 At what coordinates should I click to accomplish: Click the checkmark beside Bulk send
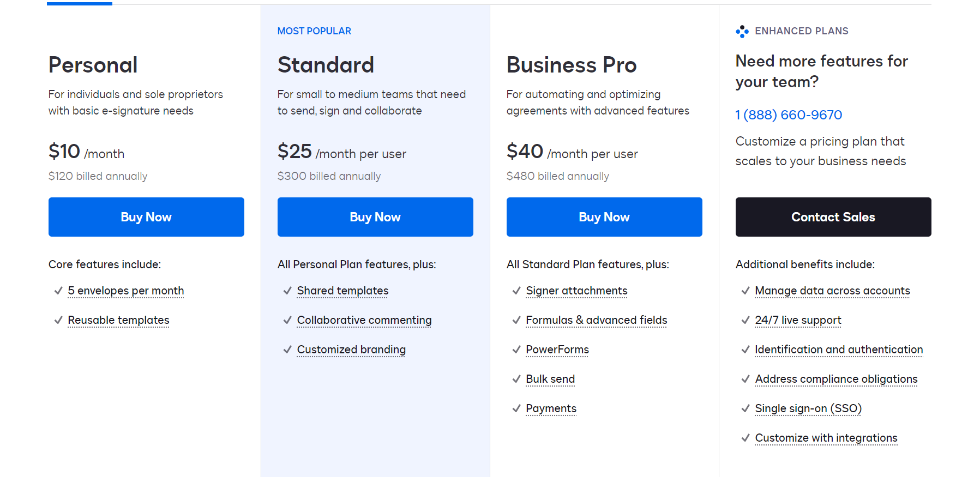pos(516,379)
